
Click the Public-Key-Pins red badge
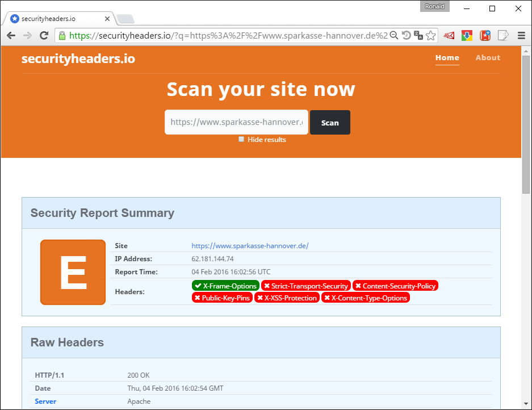pos(222,298)
